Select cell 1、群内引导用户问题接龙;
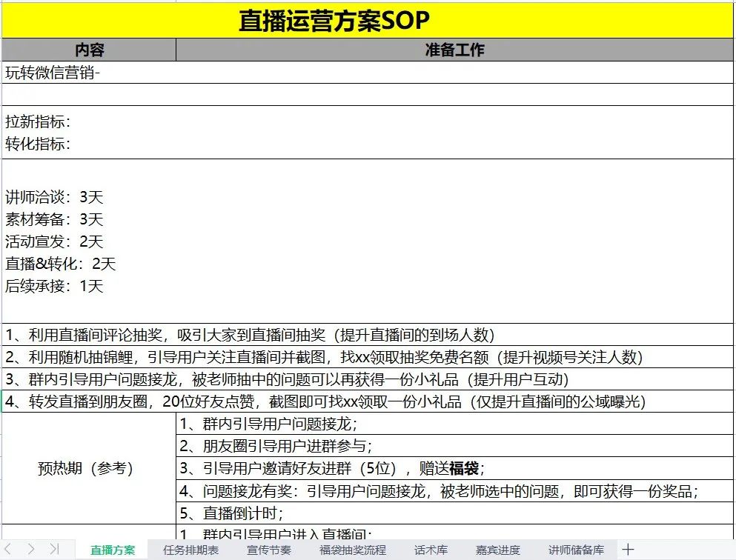Image resolution: width=736 pixels, height=560 pixels. [454, 424]
